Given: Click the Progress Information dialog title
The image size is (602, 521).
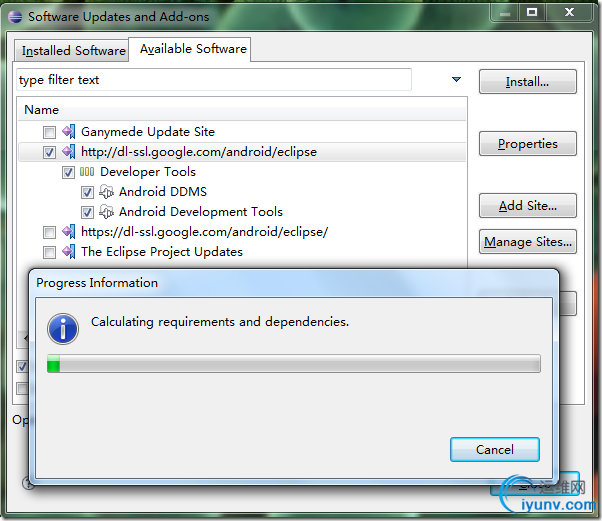Looking at the screenshot, I should click(97, 283).
